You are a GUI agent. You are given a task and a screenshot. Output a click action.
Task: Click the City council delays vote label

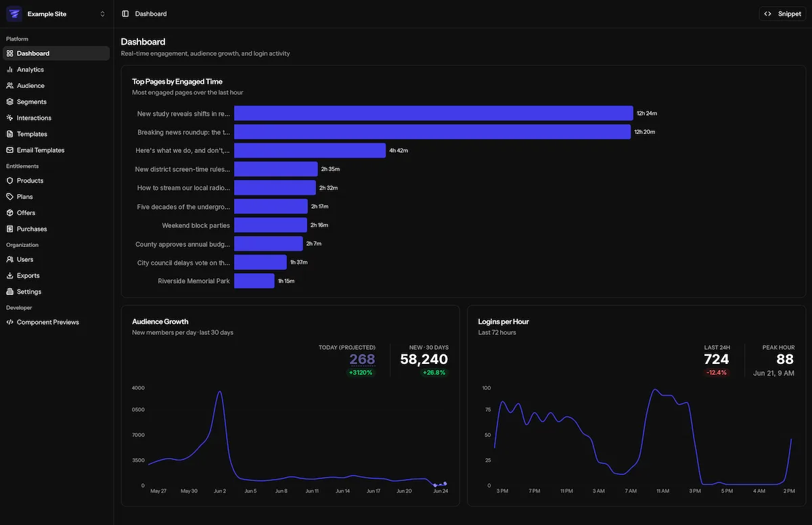click(184, 262)
